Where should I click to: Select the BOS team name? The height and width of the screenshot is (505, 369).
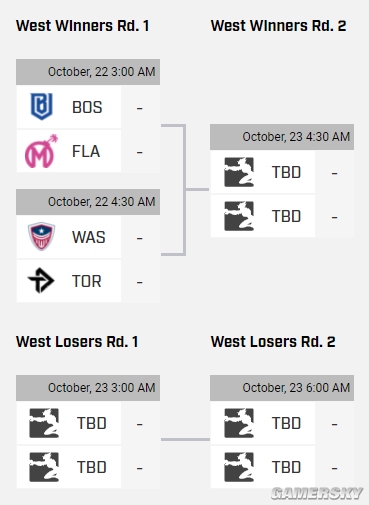pos(87,107)
